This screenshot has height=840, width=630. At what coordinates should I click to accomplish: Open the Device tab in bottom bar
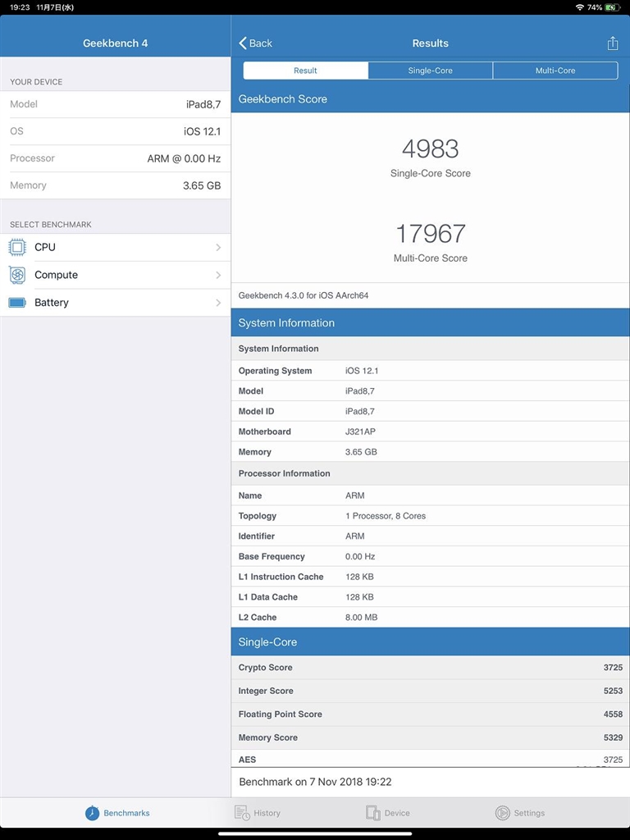tap(388, 813)
